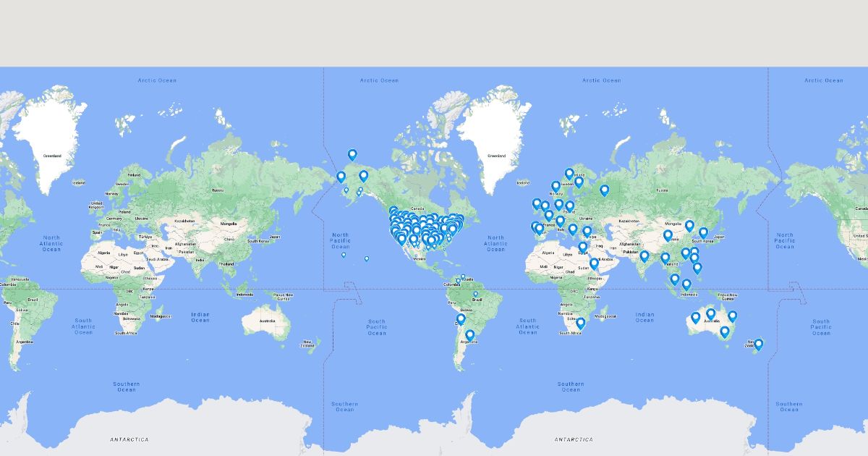868x456 pixels.
Task: Select the pin by the Red Sea
Action: tap(594, 263)
